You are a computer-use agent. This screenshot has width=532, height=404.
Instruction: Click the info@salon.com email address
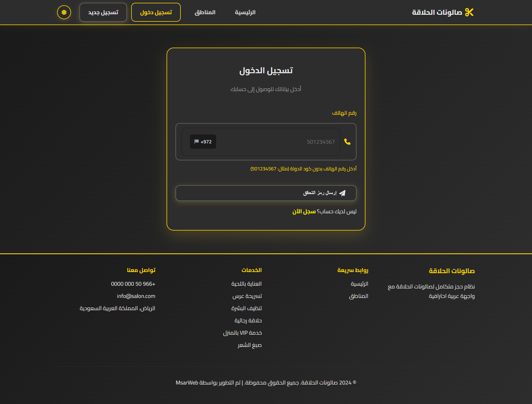[136, 296]
